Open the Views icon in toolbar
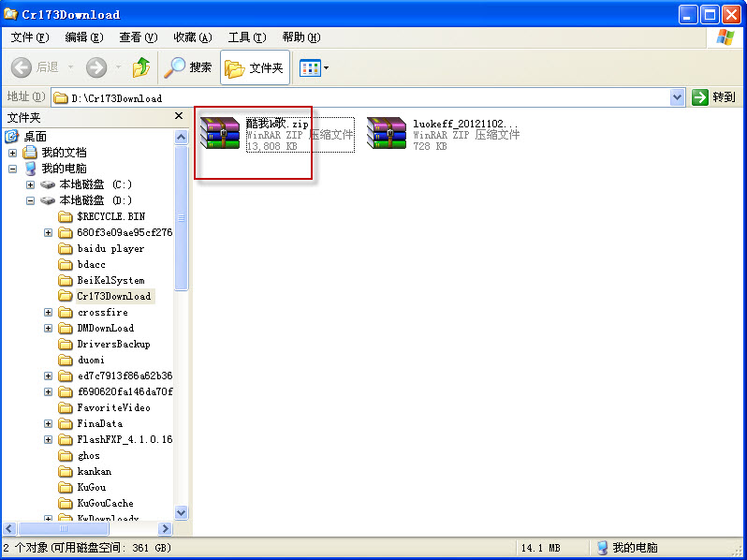747x560 pixels. pyautogui.click(x=310, y=68)
